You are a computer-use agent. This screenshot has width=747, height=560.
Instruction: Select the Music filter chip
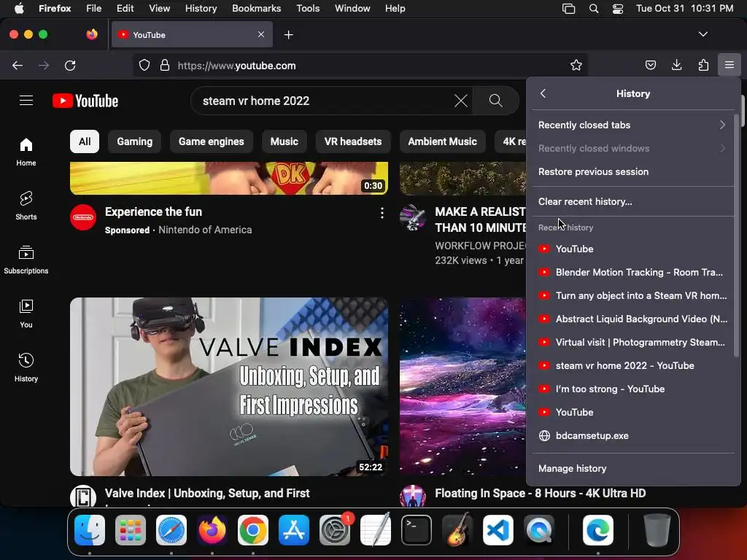(284, 141)
